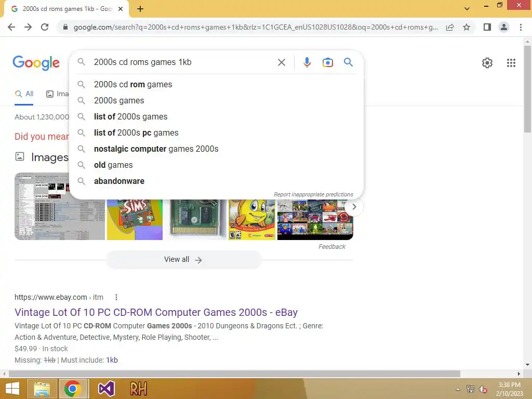The image size is (532, 399).
Task: Submit search with the blue magnifier
Action: (x=348, y=62)
